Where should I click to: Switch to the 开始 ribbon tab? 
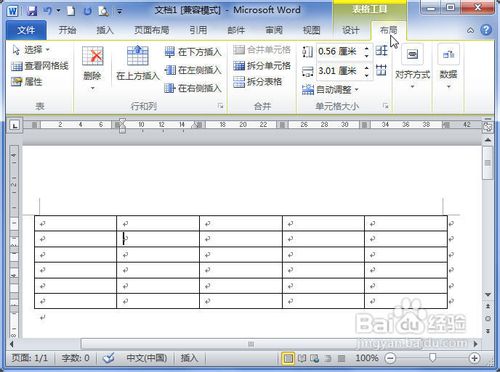pyautogui.click(x=67, y=30)
